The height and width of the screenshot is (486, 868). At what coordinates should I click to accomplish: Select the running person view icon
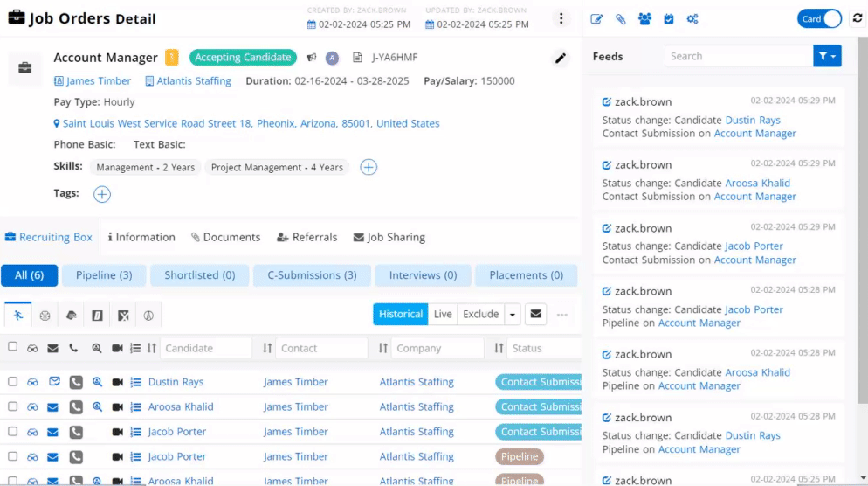[18, 316]
